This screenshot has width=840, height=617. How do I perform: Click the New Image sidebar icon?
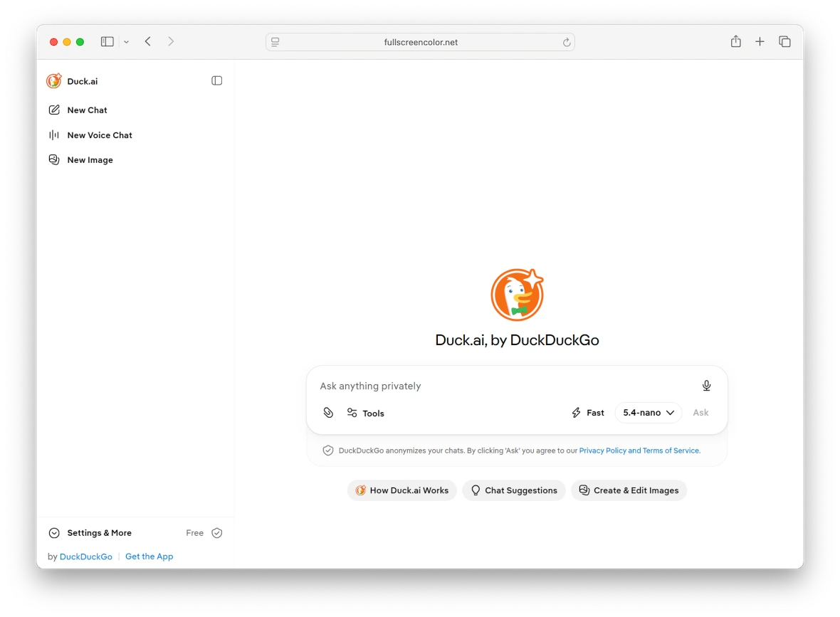pos(54,159)
